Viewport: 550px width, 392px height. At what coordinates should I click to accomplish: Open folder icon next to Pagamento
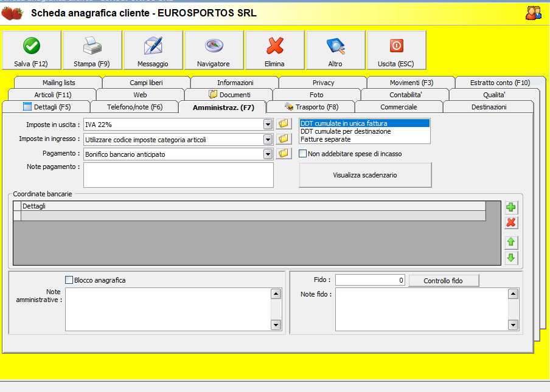pos(284,153)
